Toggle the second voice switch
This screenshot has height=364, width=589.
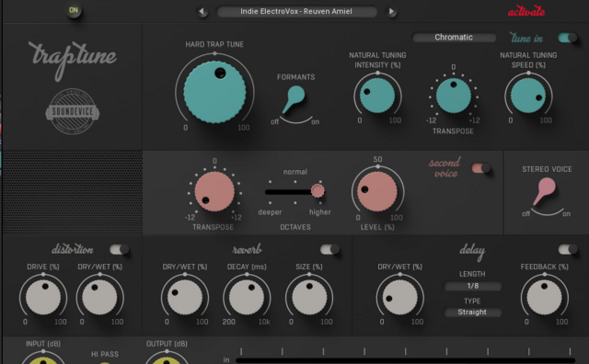[x=480, y=168]
